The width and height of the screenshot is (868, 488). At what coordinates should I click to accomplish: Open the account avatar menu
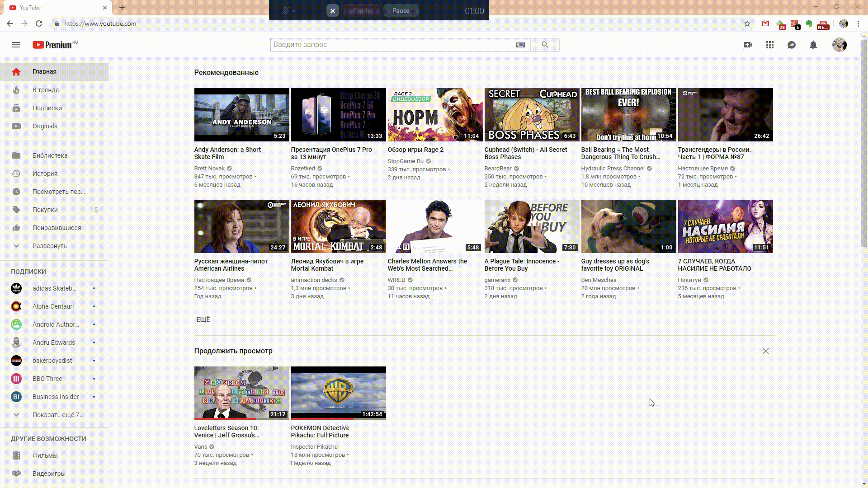tap(840, 45)
